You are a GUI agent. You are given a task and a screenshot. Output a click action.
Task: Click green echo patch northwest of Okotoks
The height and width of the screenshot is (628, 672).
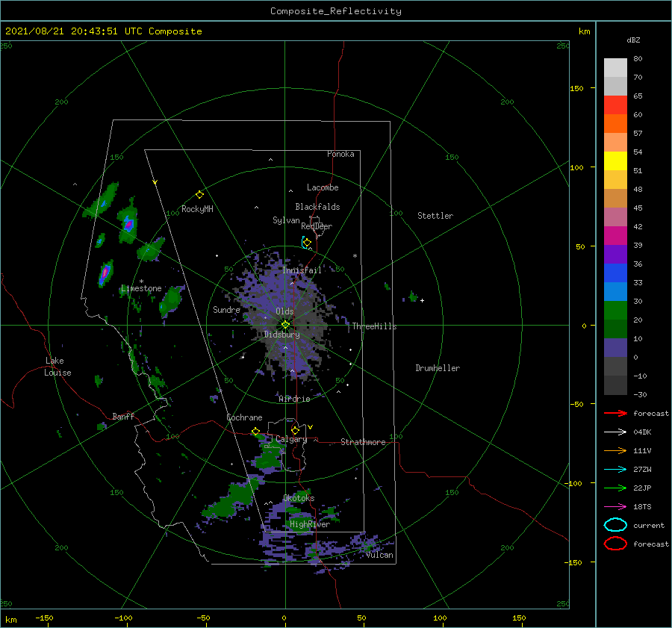(233, 500)
